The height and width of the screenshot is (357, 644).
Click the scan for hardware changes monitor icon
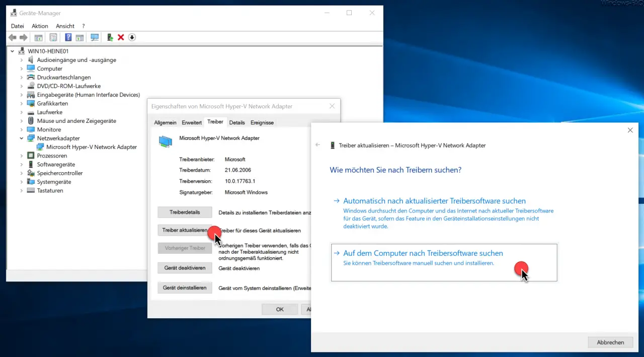click(x=95, y=37)
